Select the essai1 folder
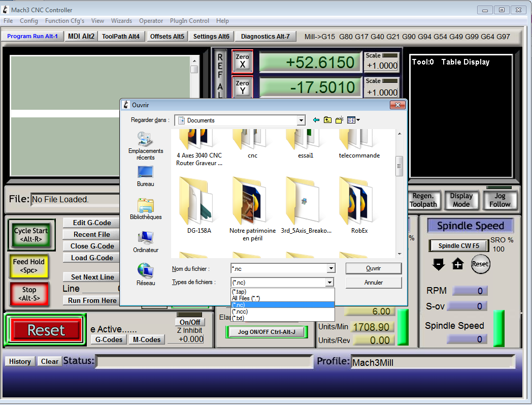This screenshot has width=532, height=405. (x=306, y=144)
